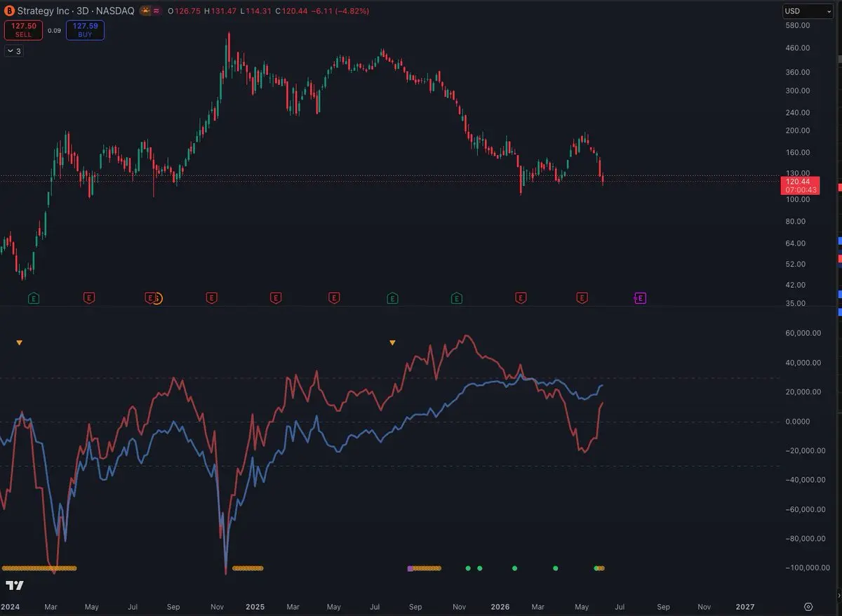Click the high price H 131.47
Viewport: 842px width, 616px height.
pyautogui.click(x=220, y=11)
